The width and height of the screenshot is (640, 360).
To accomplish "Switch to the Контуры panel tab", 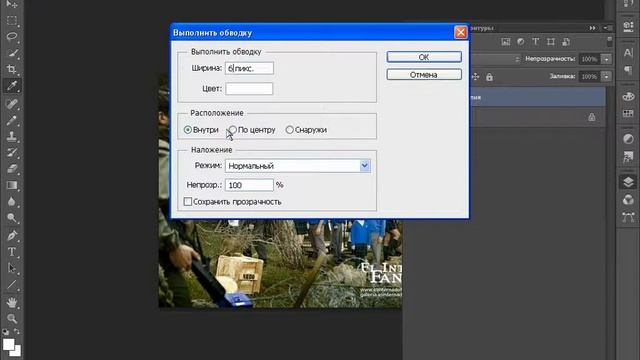I will click(x=482, y=28).
